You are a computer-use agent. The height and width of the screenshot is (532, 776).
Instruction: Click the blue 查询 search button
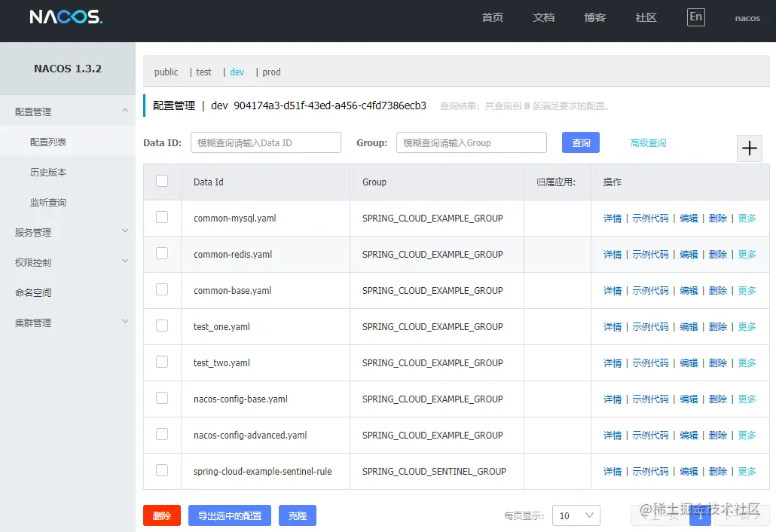pos(580,142)
